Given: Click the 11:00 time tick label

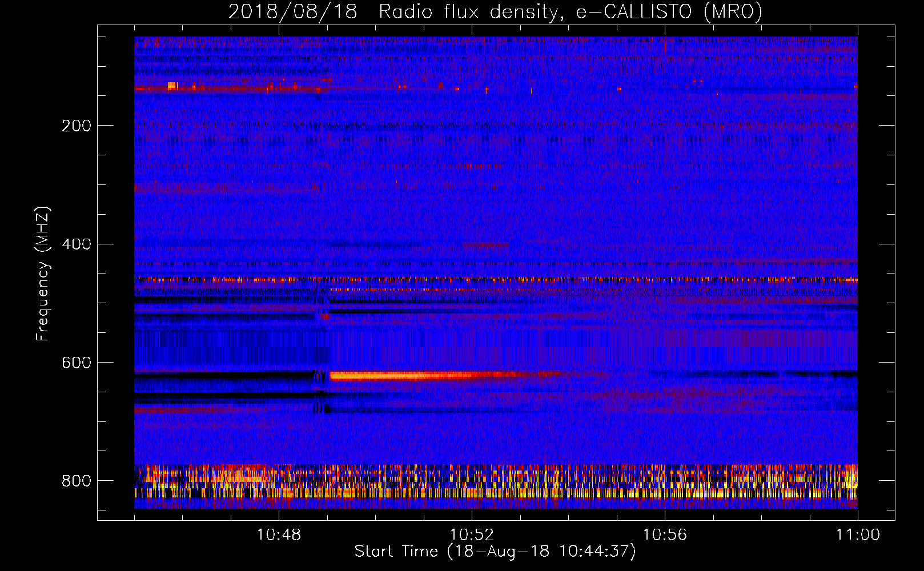Looking at the screenshot, I should tap(858, 535).
